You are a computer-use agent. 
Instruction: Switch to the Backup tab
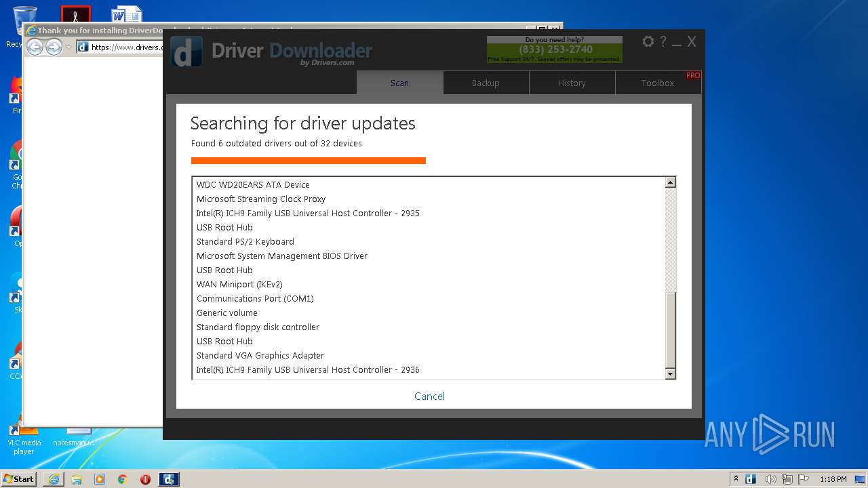pos(486,83)
